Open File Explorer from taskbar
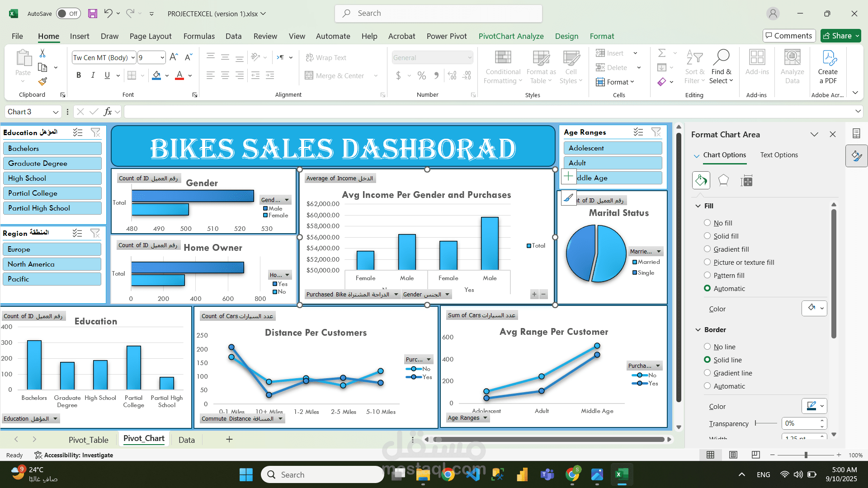 pos(423,475)
